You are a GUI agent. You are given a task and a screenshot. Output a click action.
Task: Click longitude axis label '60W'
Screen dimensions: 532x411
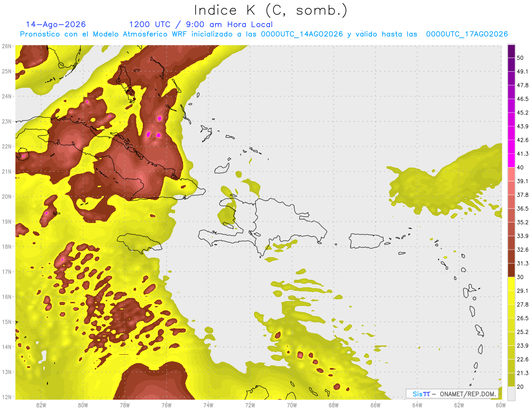pos(501,405)
